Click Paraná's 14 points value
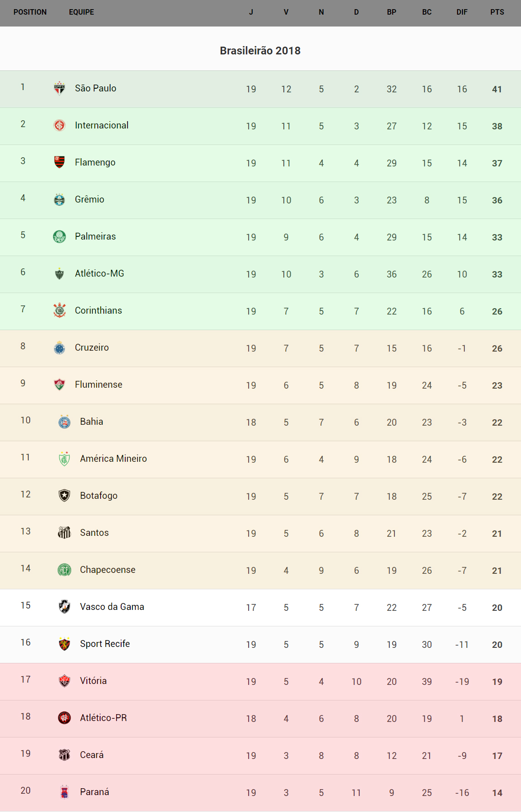 pyautogui.click(x=497, y=793)
